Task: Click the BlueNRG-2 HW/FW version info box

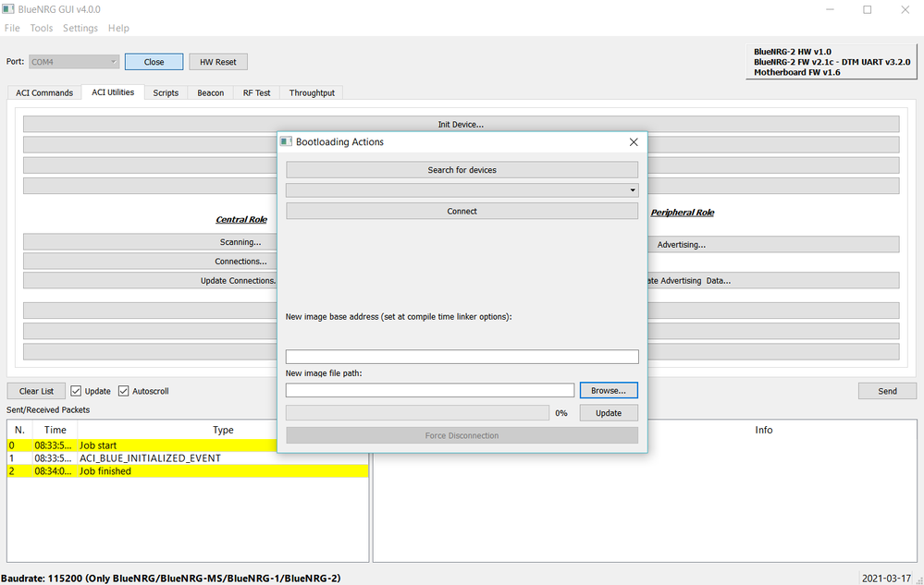Action: [x=832, y=62]
